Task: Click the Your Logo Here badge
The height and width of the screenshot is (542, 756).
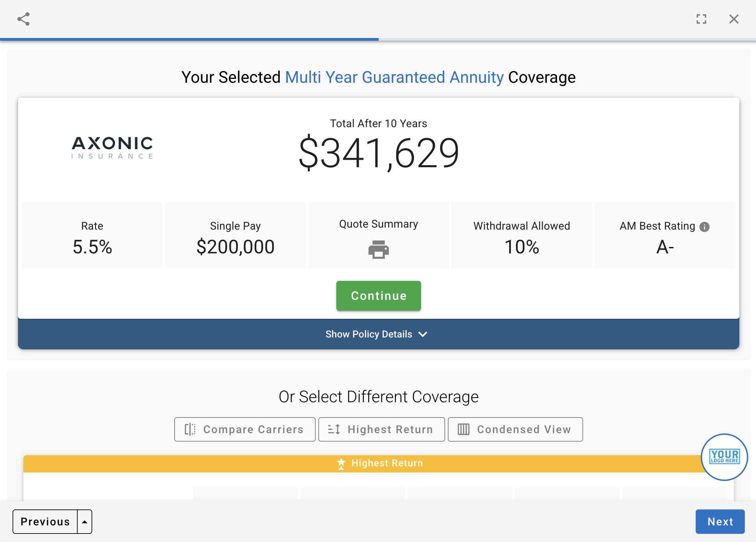Action: (724, 457)
